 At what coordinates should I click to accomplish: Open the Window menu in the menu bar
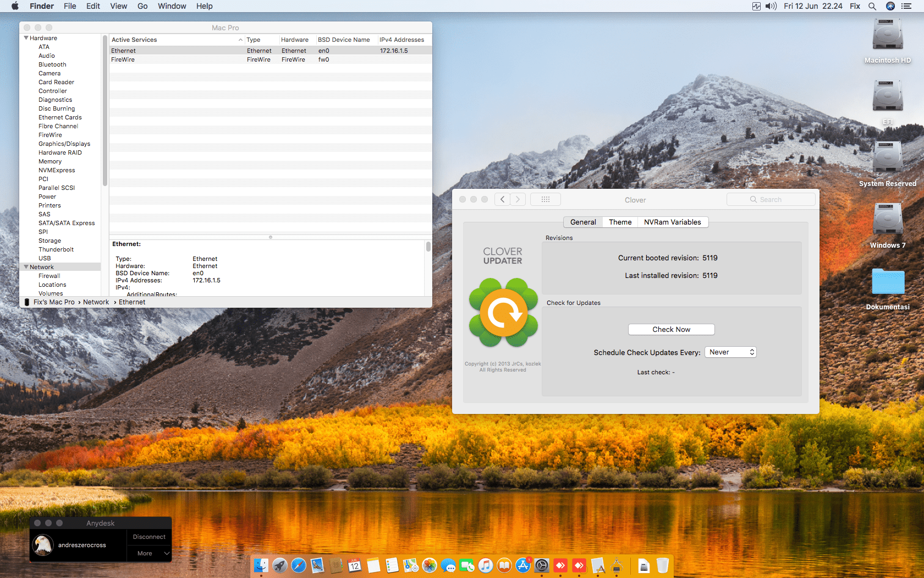tap(172, 6)
